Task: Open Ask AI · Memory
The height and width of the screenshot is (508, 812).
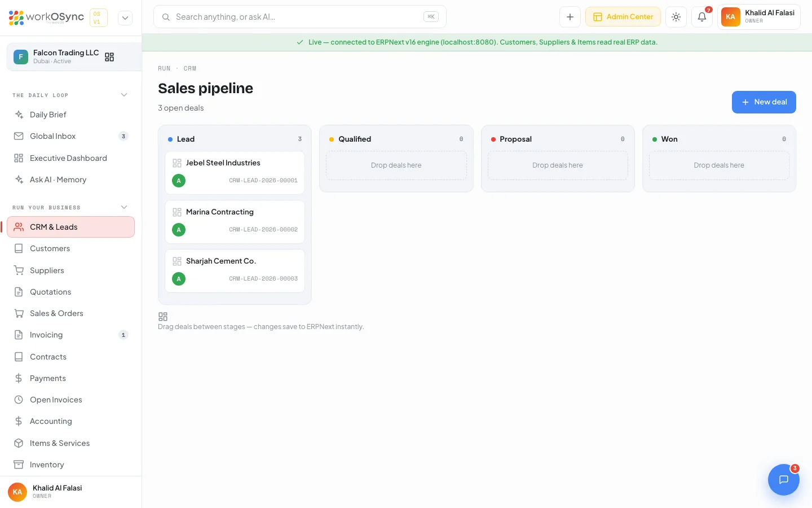Action: (x=70, y=179)
